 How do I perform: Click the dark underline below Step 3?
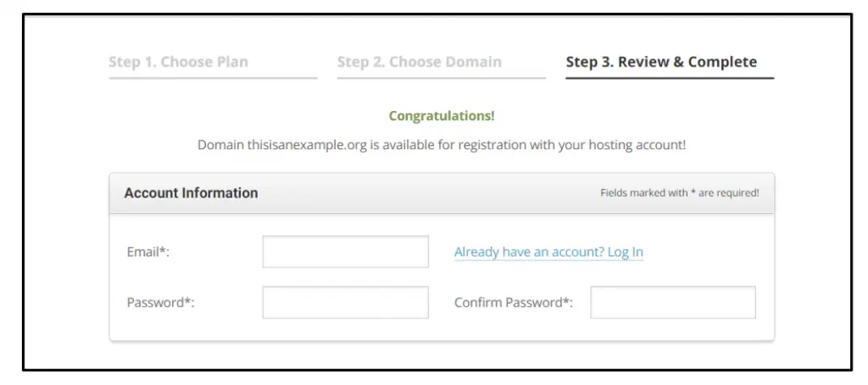(x=670, y=78)
